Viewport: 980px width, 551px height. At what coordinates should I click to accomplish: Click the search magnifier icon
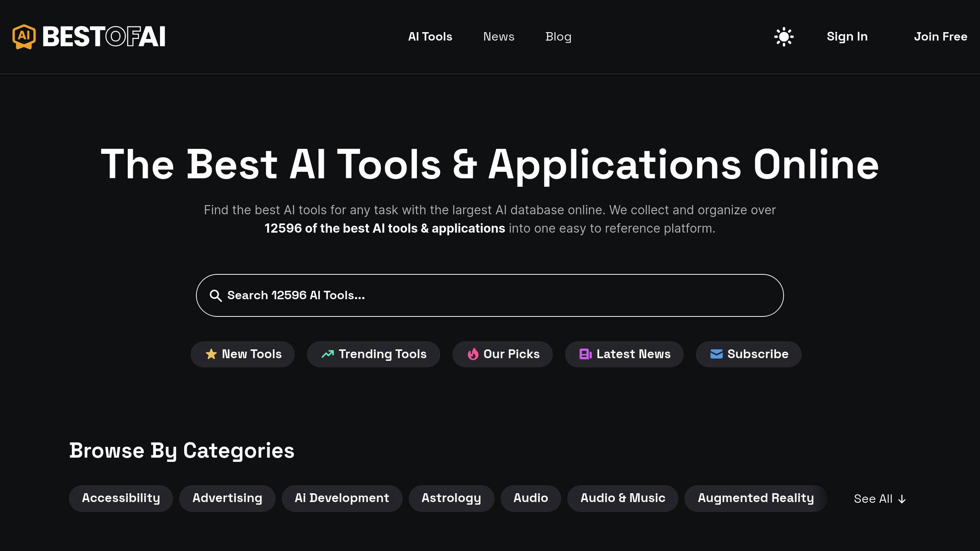pyautogui.click(x=216, y=295)
